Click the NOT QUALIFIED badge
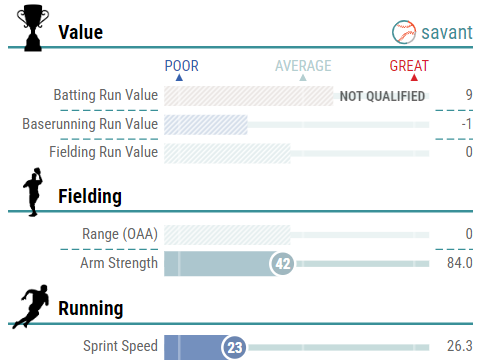The height and width of the screenshot is (363, 482). click(x=382, y=96)
